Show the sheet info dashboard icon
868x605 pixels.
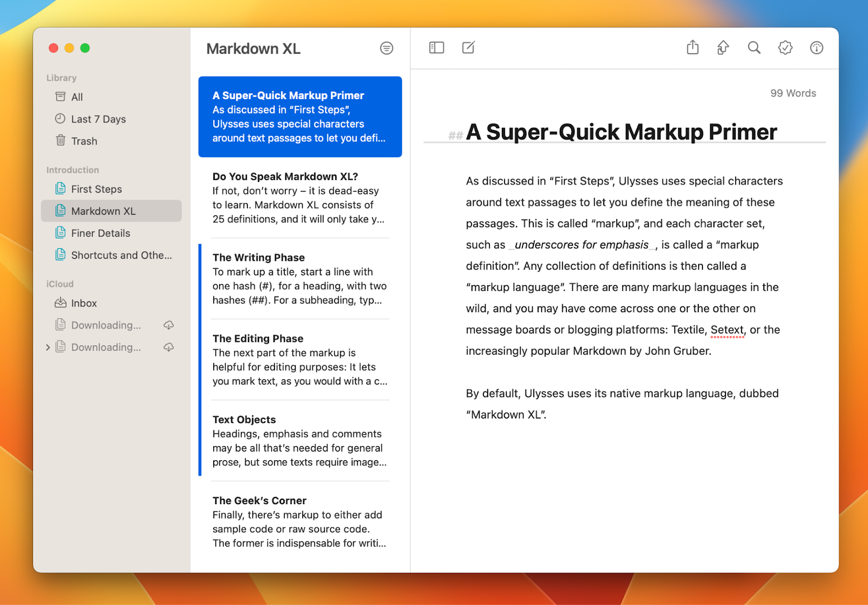[816, 48]
